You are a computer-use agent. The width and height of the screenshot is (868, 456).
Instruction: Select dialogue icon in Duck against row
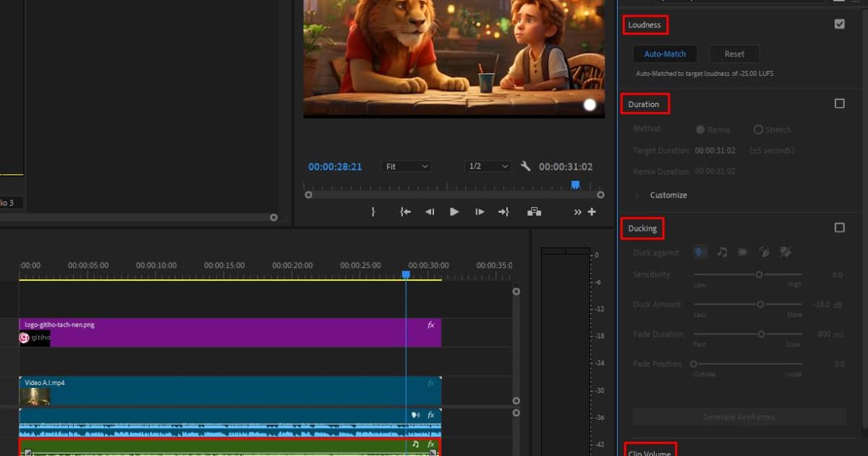point(700,252)
